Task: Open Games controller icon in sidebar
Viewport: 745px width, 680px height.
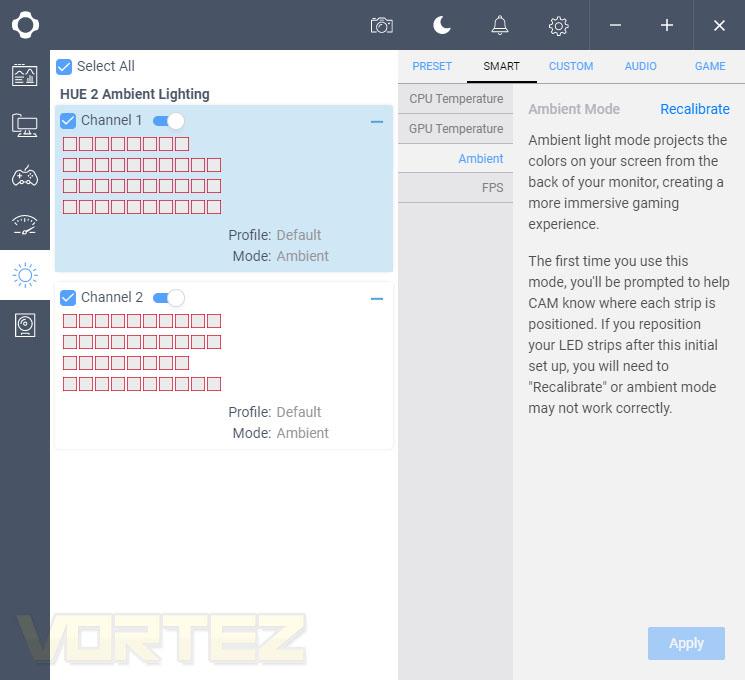Action: 25,176
